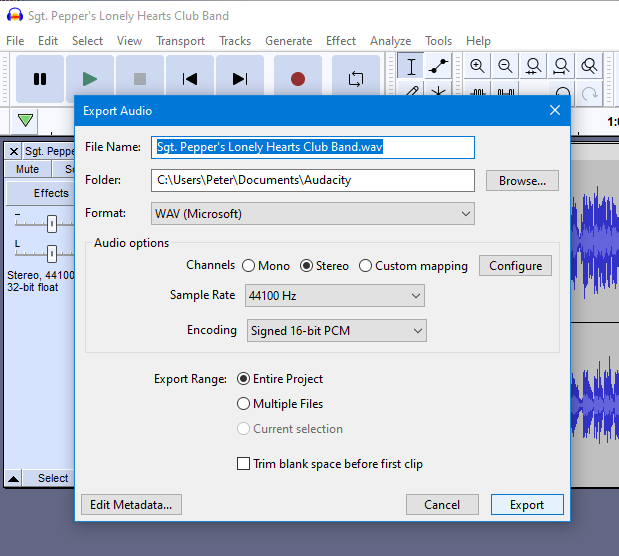Viewport: 619px width, 556px height.
Task: Open the Tracks menu
Action: pyautogui.click(x=235, y=41)
